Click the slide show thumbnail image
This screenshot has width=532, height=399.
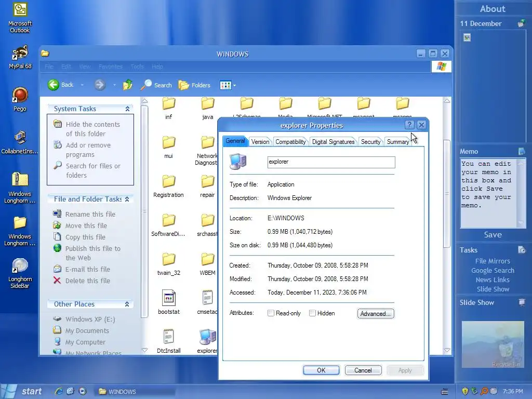point(493,344)
